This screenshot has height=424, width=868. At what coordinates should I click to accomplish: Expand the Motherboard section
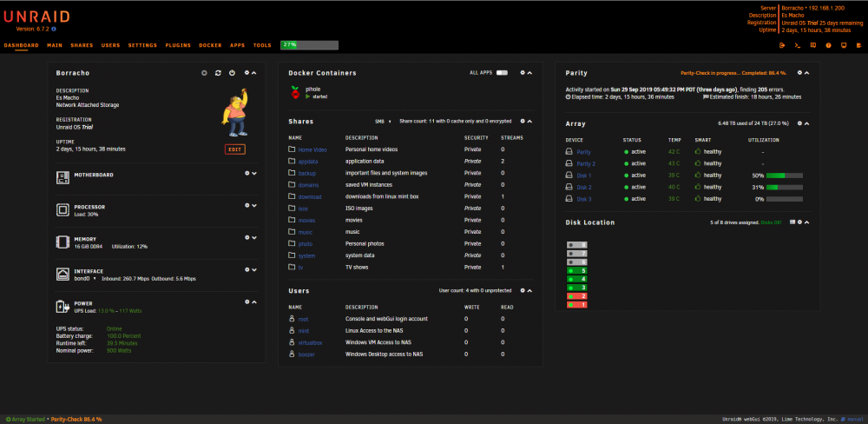point(254,174)
